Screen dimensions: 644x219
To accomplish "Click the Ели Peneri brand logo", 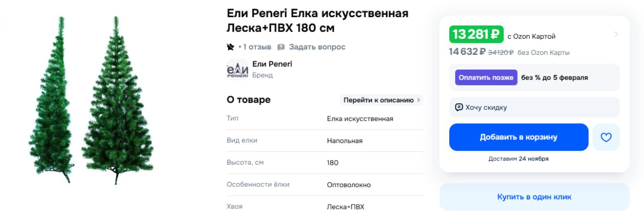I will 237,69.
